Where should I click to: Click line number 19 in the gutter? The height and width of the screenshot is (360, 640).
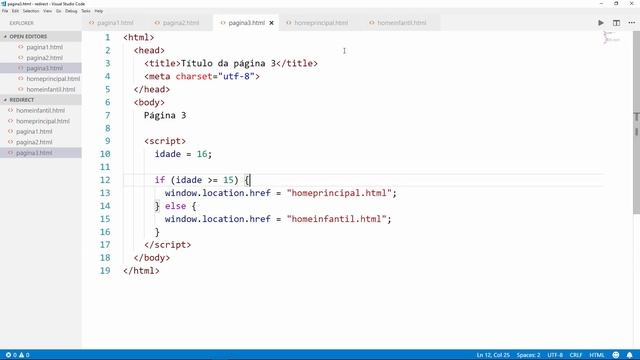tap(105, 271)
